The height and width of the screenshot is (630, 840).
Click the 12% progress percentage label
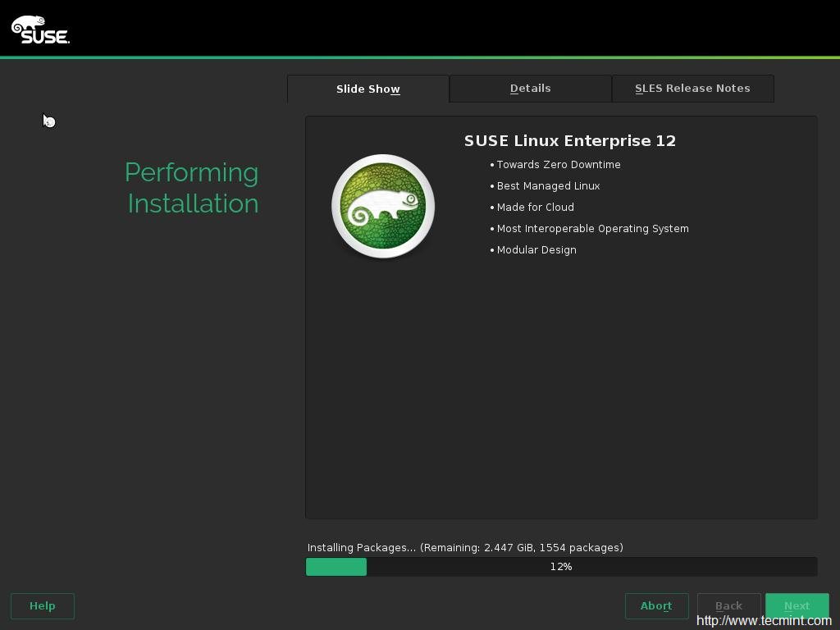561,567
